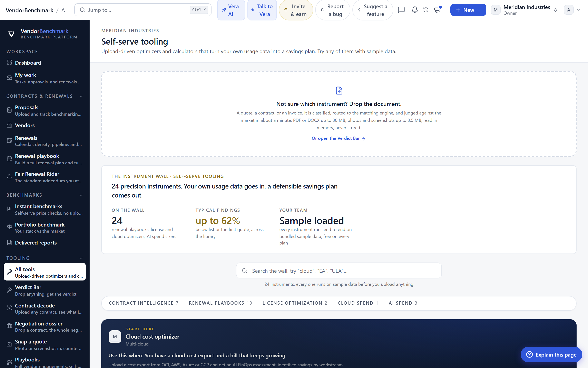This screenshot has width=588, height=368.
Task: Select the Cloud Spend tab
Action: (x=358, y=303)
